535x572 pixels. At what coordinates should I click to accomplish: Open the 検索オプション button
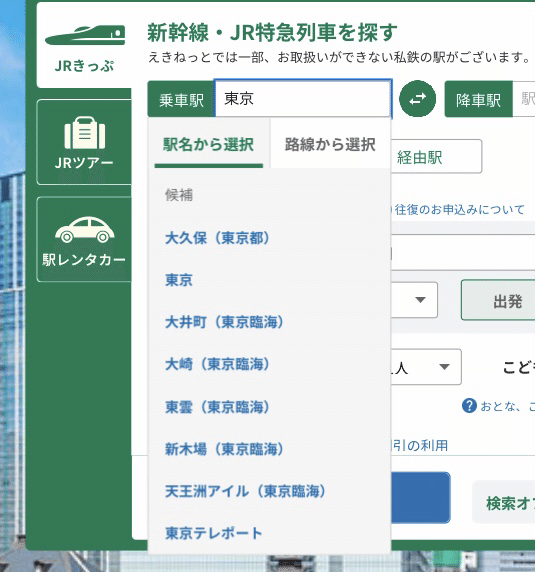504,502
